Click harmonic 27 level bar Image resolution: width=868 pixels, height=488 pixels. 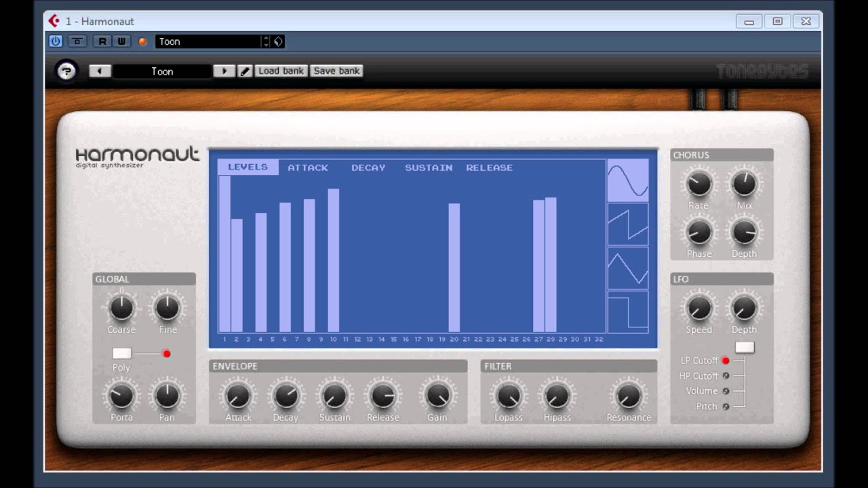538,266
